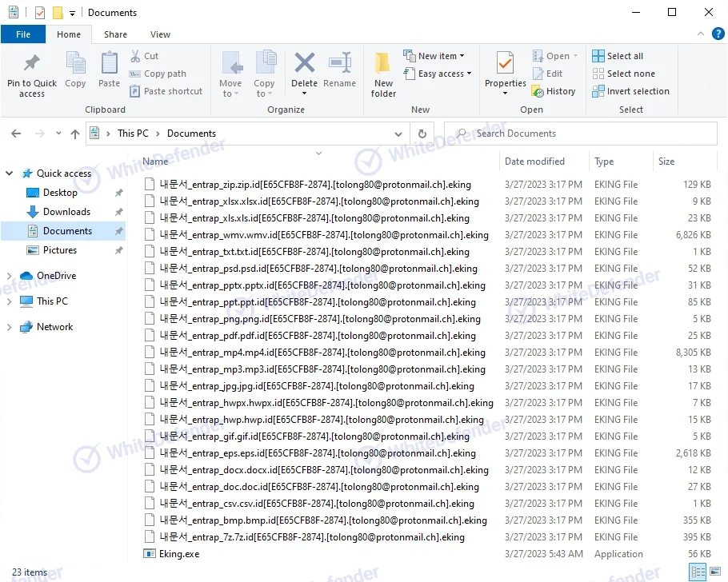728x582 pixels.
Task: Refresh the Documents folder view
Action: (422, 134)
